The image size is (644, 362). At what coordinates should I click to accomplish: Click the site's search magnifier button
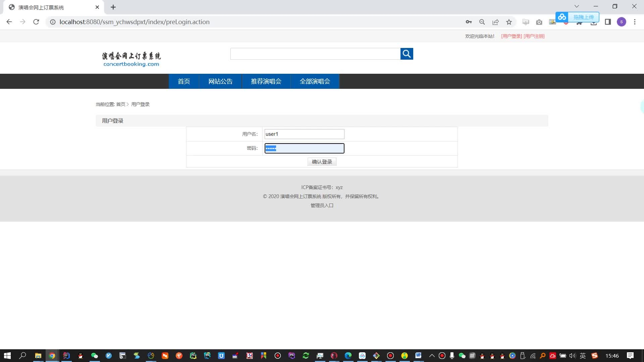click(407, 54)
